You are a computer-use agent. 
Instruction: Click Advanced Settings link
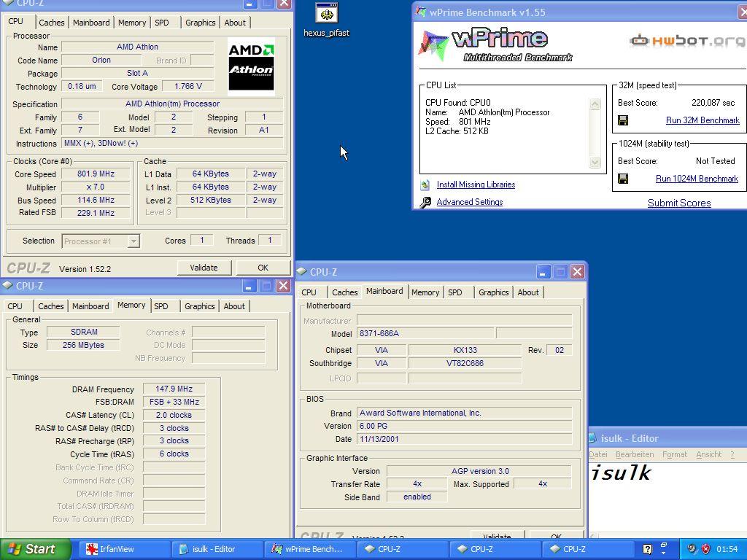[470, 202]
